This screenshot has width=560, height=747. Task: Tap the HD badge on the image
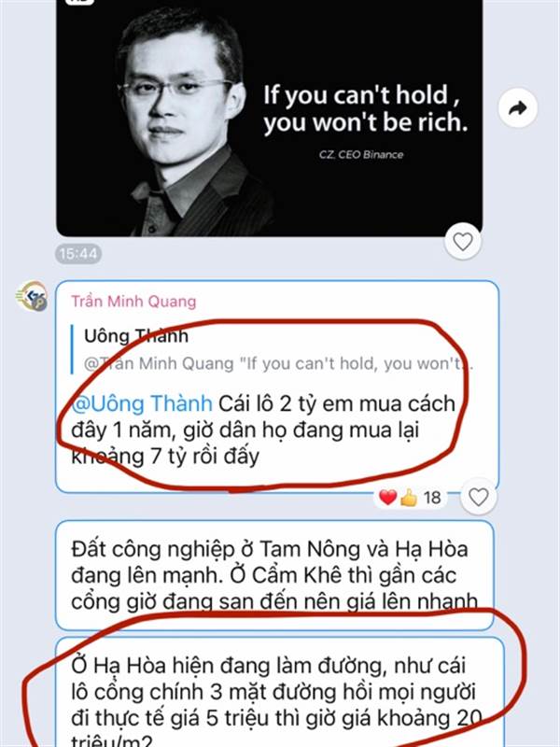[79, 2]
